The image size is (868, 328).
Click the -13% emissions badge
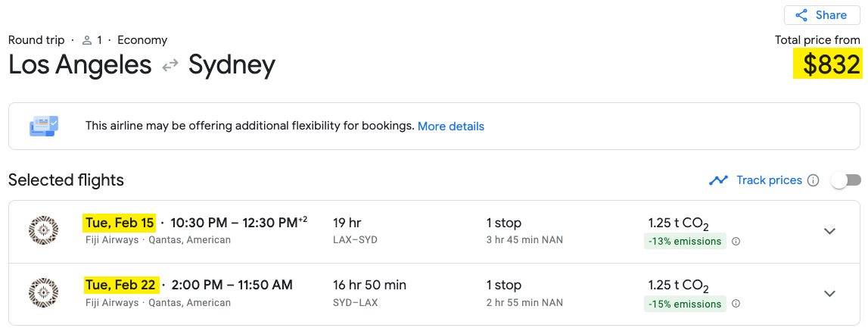(x=685, y=242)
